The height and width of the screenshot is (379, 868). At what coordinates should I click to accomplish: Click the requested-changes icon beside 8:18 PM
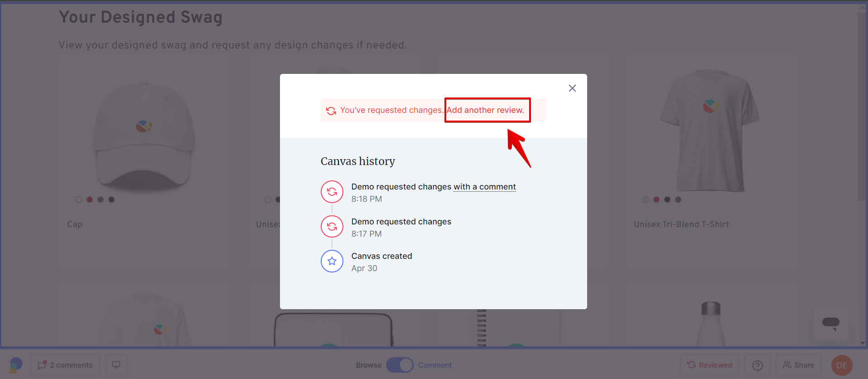click(x=332, y=192)
